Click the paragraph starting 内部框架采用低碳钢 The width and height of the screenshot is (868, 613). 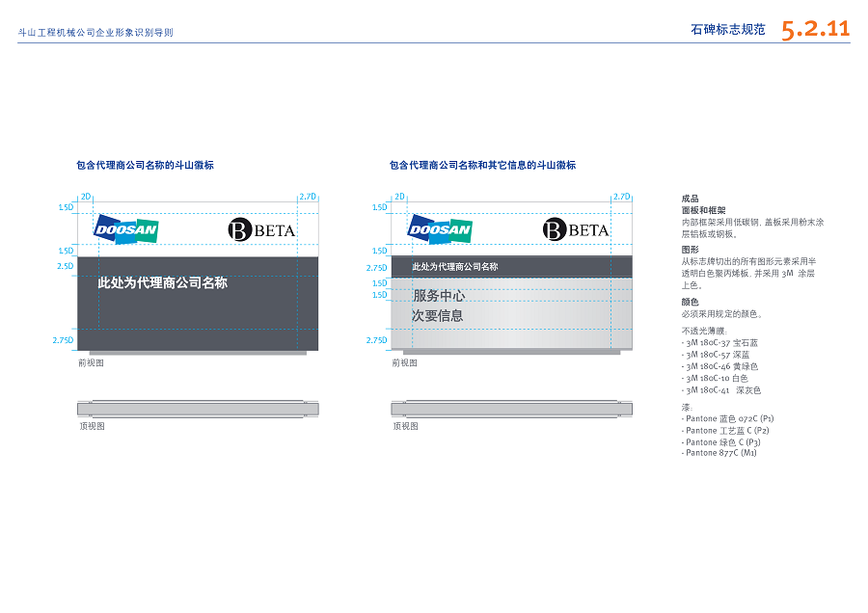click(752, 227)
